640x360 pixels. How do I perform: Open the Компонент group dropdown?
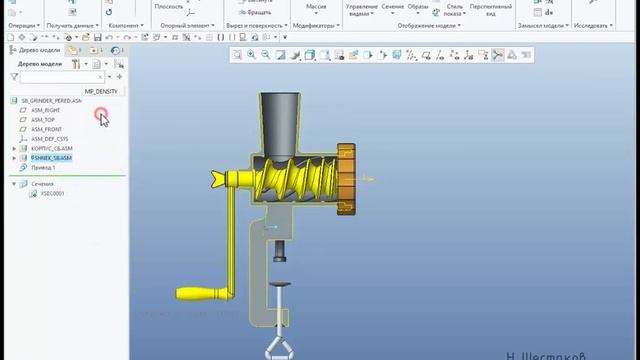[x=126, y=26]
